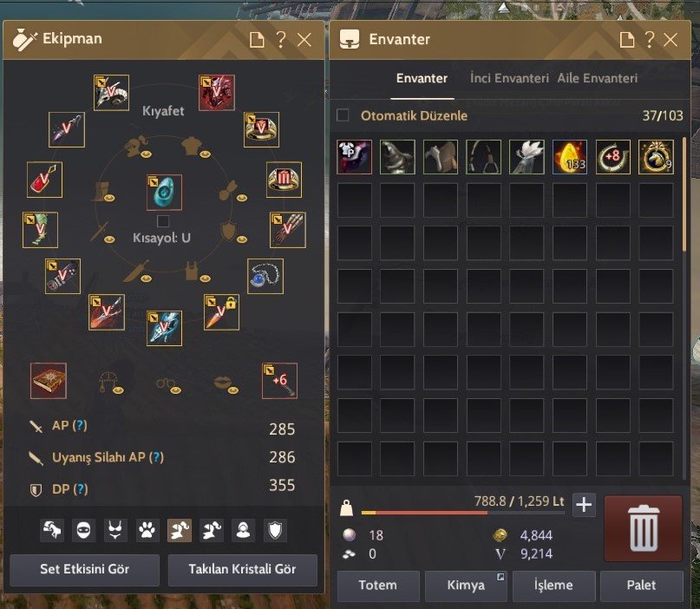Click the golden egg item stack 133
The height and width of the screenshot is (609, 700).
coord(570,157)
